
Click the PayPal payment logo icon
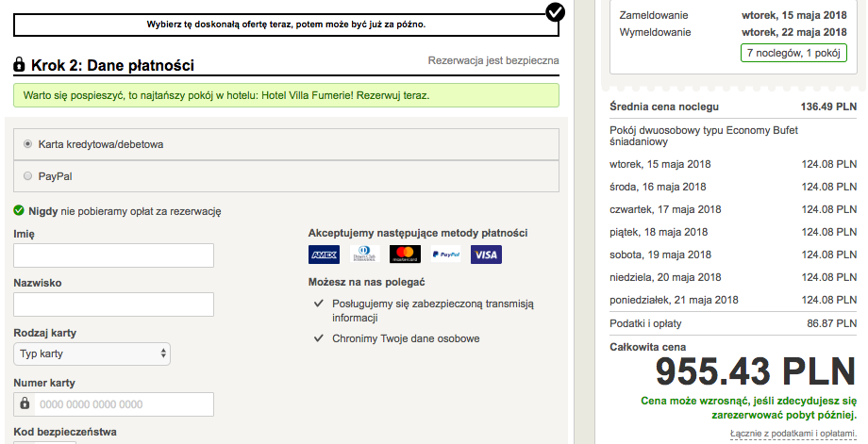click(445, 255)
